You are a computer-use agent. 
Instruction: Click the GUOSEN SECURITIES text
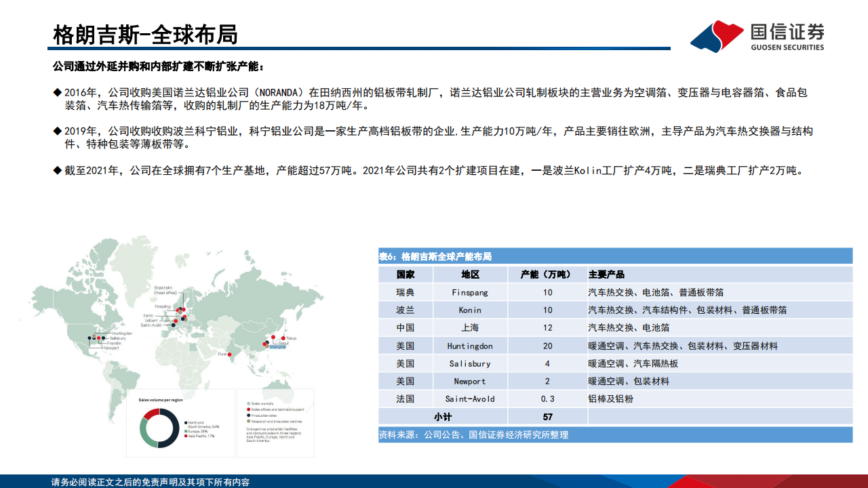[x=788, y=47]
